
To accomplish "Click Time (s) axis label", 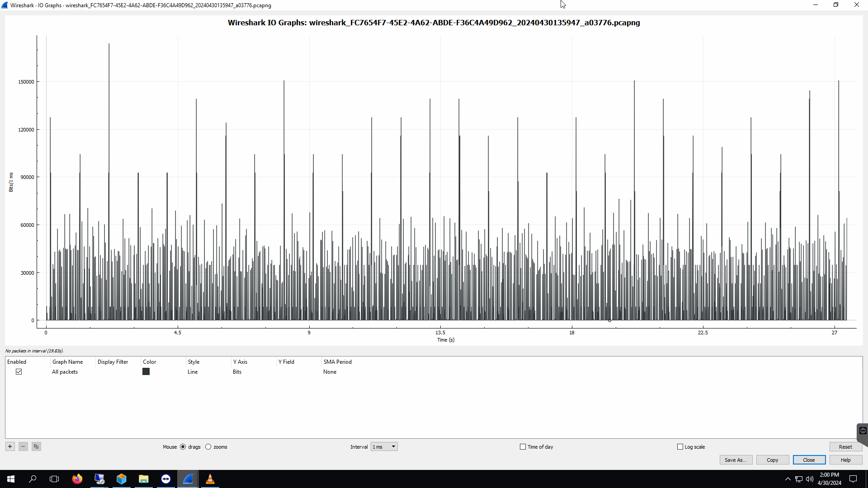I will click(x=446, y=340).
